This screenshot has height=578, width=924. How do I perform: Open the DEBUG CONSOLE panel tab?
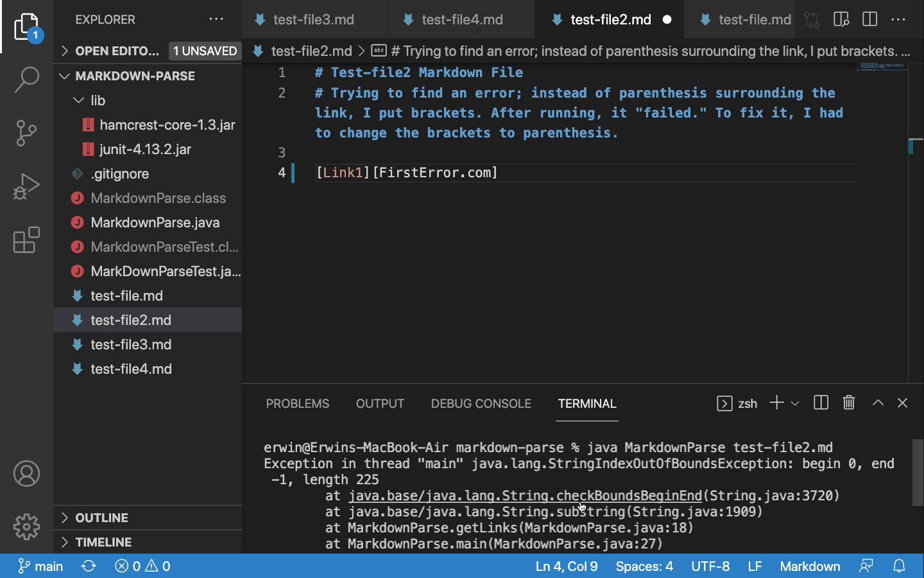tap(481, 403)
